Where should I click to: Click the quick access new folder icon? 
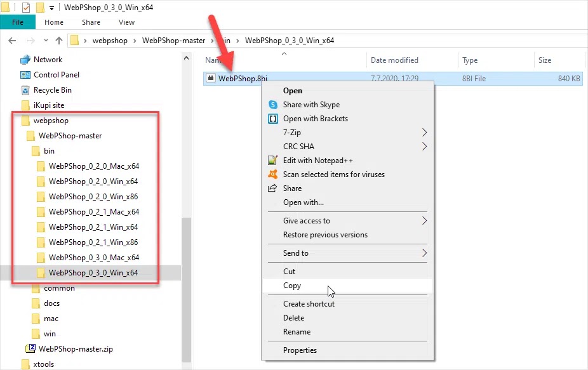tap(40, 7)
